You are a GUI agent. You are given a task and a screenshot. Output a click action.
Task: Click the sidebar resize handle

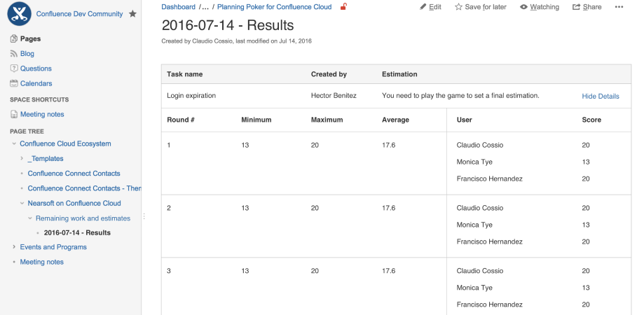pyautogui.click(x=144, y=216)
